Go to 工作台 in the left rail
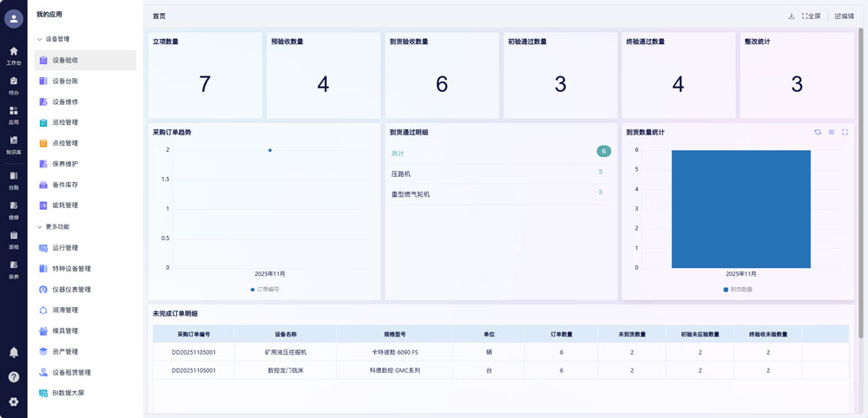 tap(14, 56)
